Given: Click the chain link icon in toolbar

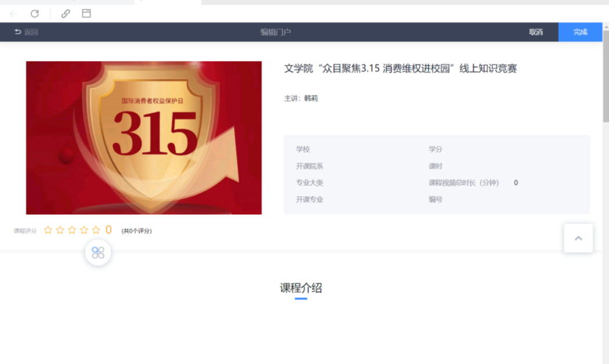Looking at the screenshot, I should tap(66, 13).
